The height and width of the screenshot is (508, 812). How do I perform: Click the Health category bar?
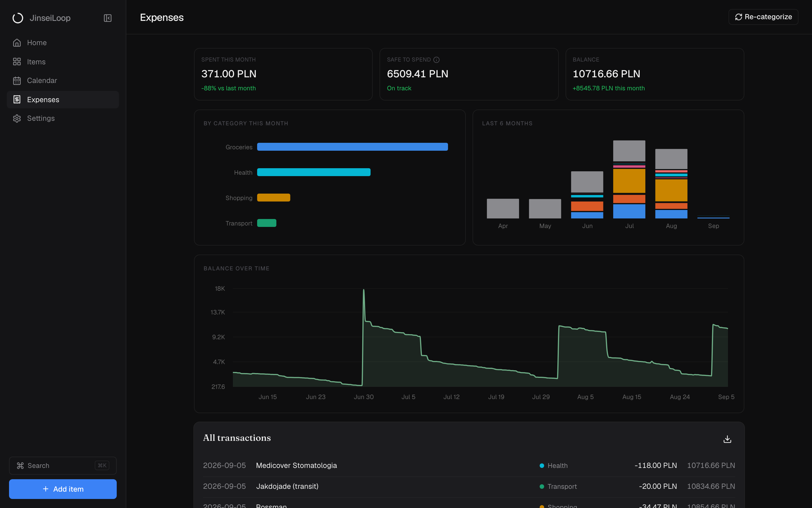314,172
